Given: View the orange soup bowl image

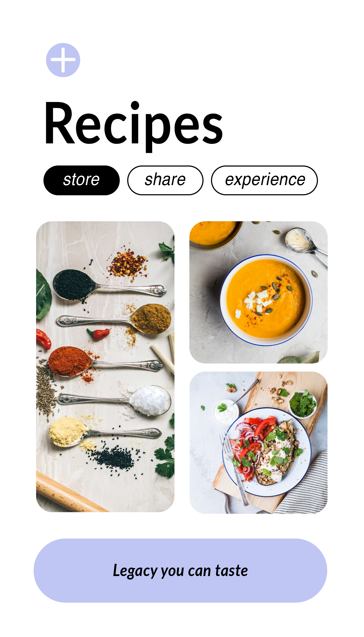Looking at the screenshot, I should point(258,292).
